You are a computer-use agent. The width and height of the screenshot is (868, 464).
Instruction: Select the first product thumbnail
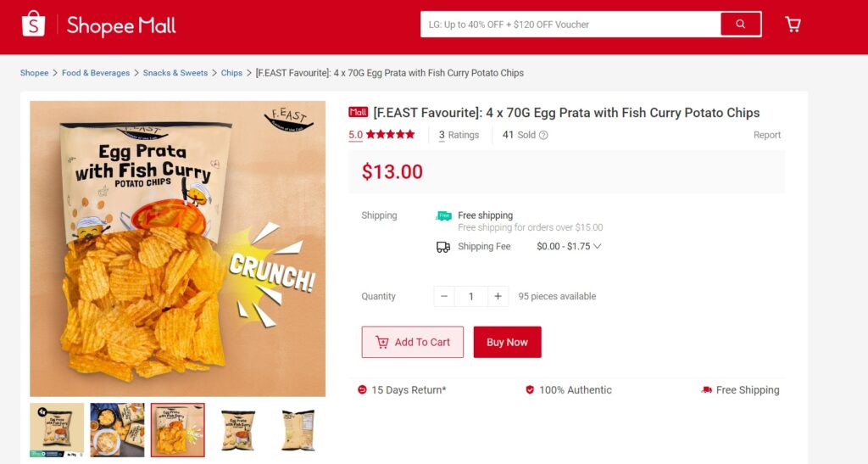(x=57, y=430)
